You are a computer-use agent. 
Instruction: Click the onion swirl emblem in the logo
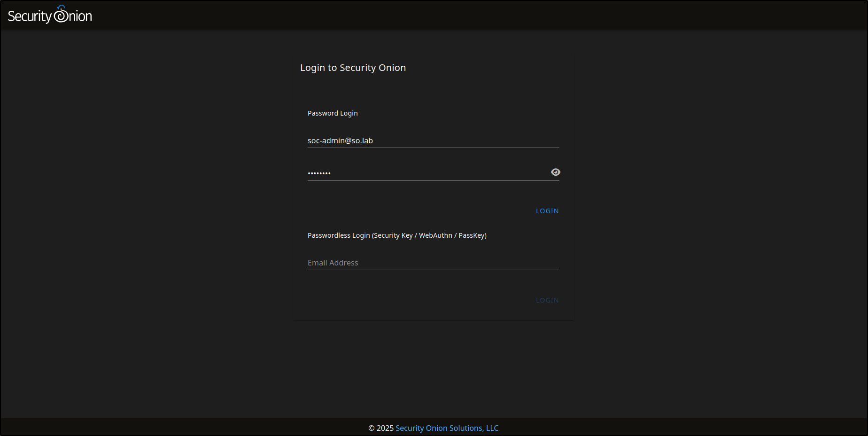click(61, 15)
